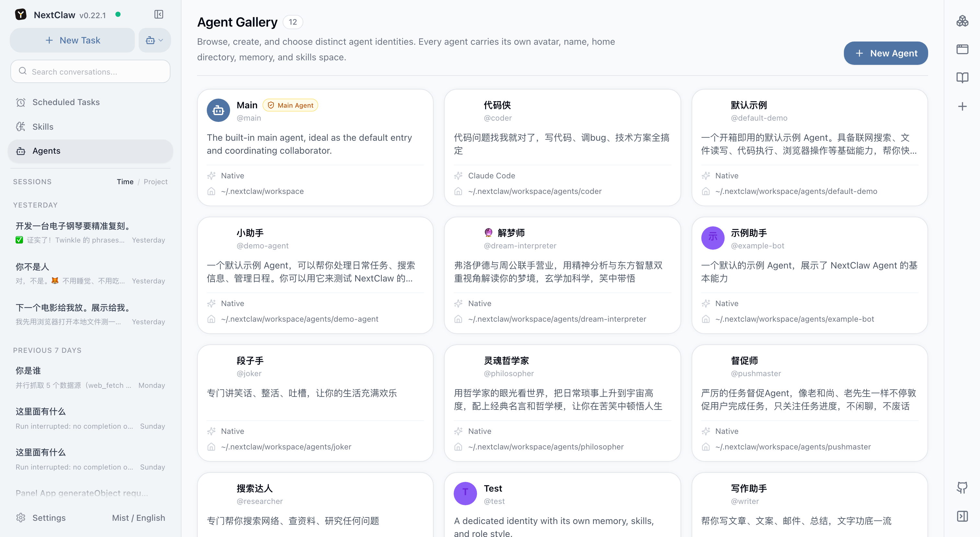Sort sessions by Time
Screen dimensions: 980x537
[x=125, y=182]
